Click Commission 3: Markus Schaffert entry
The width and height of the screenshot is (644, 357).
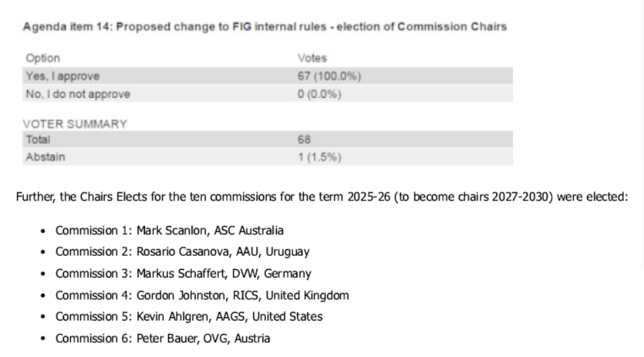pyautogui.click(x=183, y=273)
